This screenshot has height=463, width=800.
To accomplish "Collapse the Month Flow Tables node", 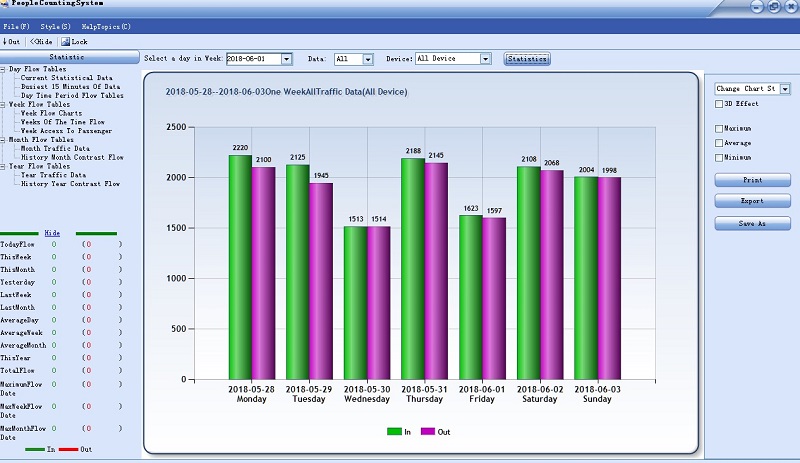I will tap(3, 139).
